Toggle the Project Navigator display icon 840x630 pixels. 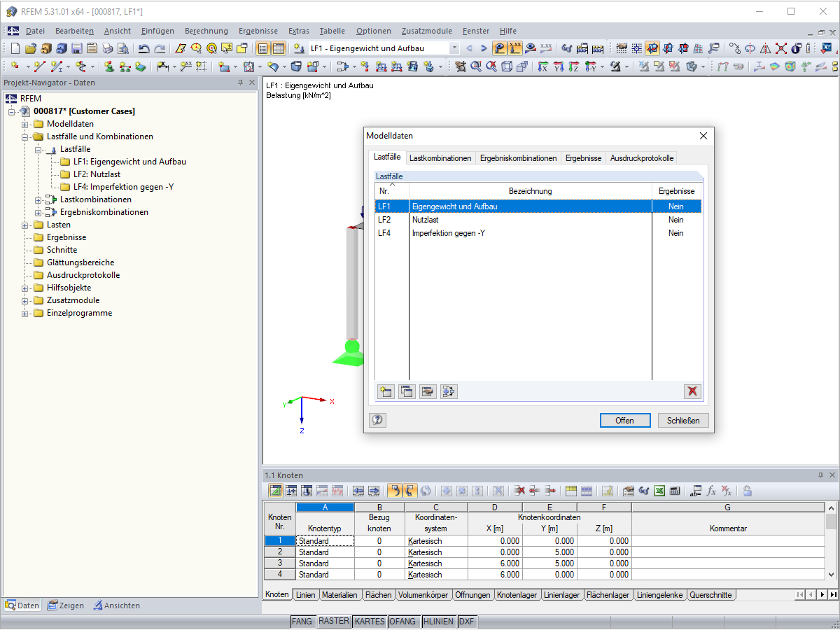pyautogui.click(x=263, y=48)
